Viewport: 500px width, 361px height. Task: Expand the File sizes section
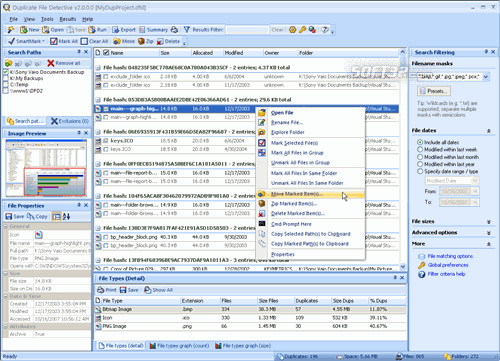pos(489,222)
